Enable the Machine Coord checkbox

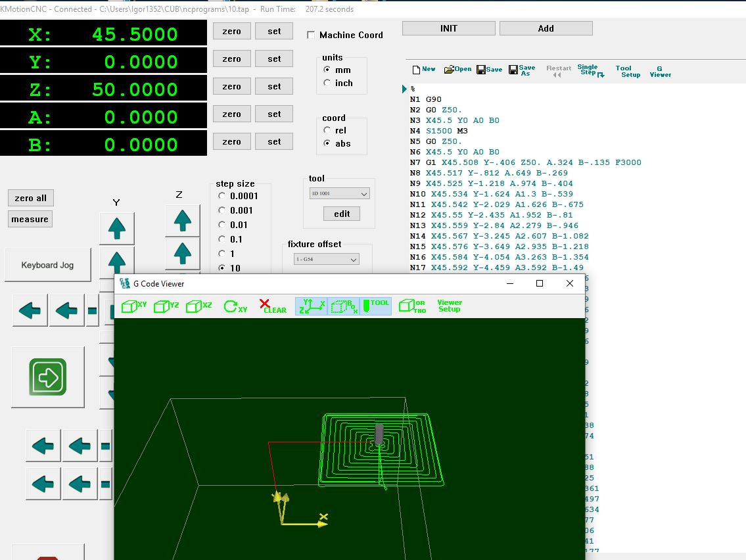coord(312,35)
